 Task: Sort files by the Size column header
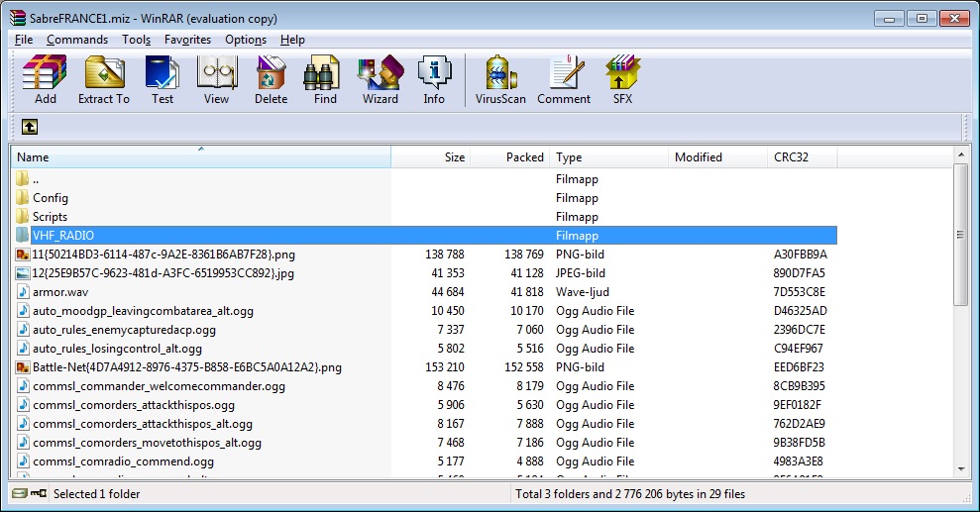pos(431,156)
